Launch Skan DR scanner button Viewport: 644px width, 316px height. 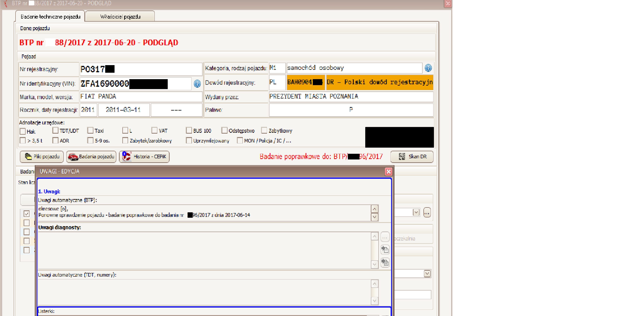point(412,157)
